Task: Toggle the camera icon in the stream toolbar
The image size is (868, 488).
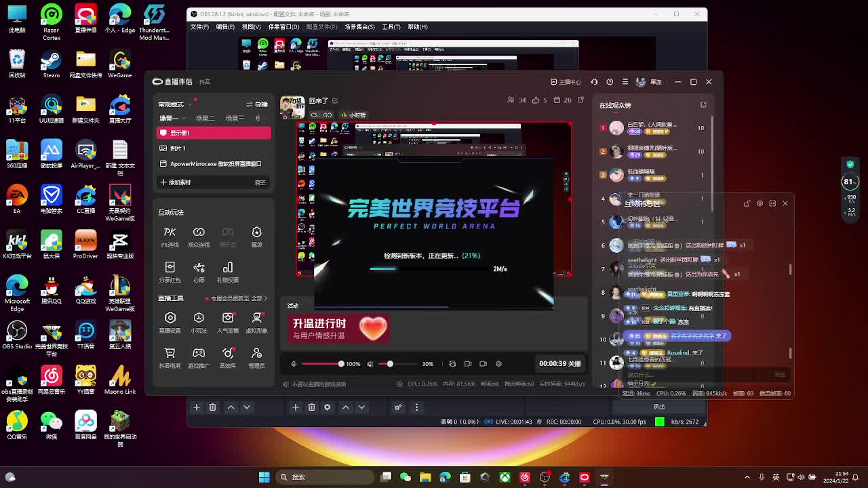Action: tap(483, 364)
